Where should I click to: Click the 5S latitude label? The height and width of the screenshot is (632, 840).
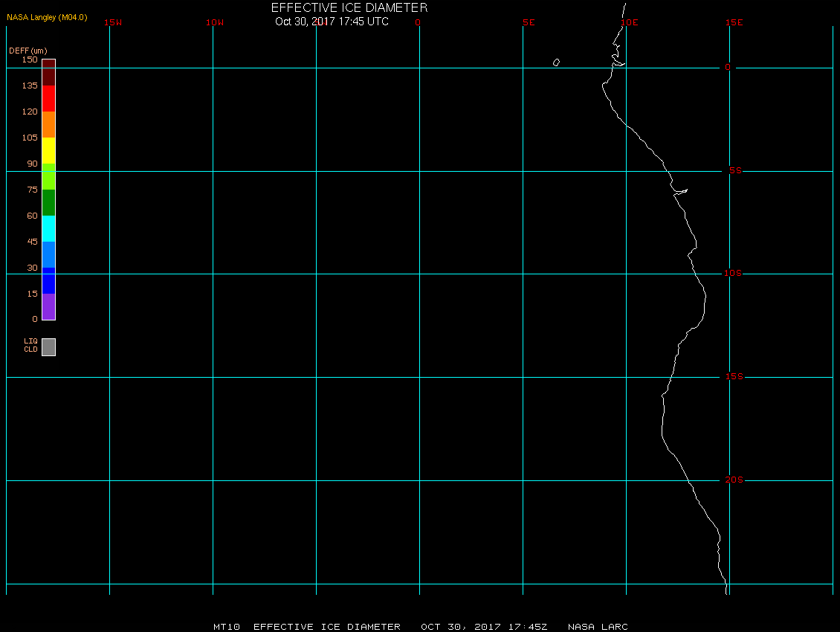(x=735, y=170)
